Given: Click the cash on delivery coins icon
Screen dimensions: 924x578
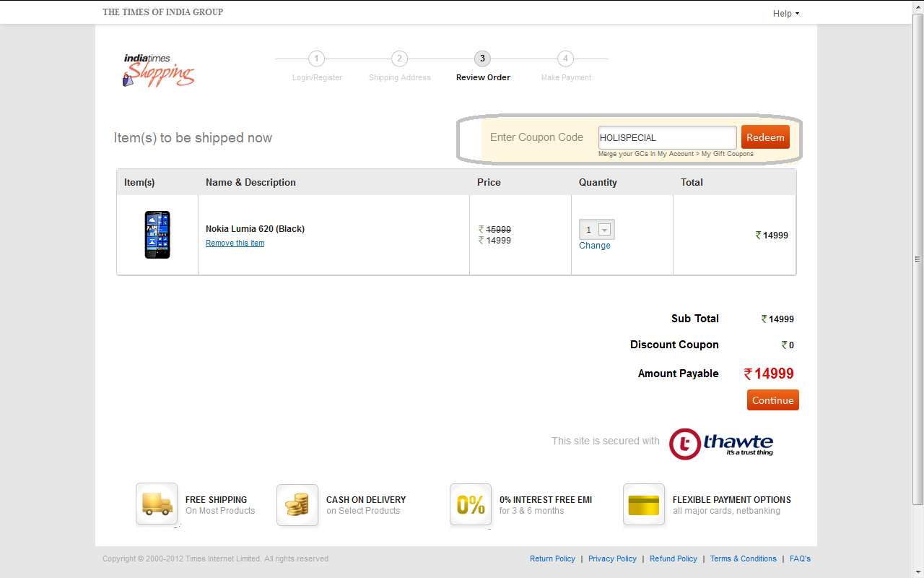Looking at the screenshot, I should [x=297, y=504].
